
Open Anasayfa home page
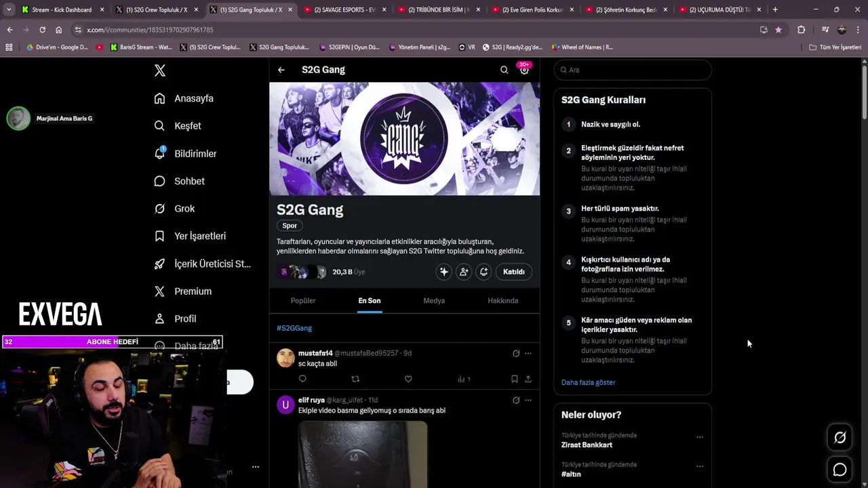tap(184, 98)
